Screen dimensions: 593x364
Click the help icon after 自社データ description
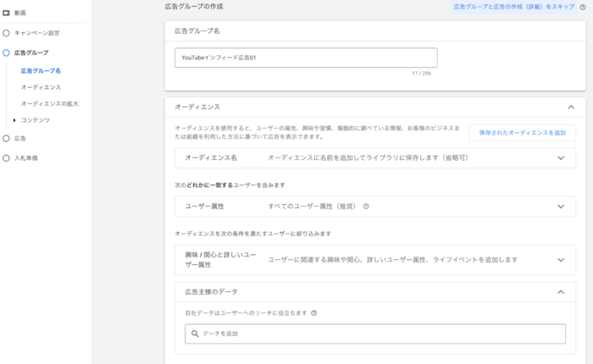313,312
